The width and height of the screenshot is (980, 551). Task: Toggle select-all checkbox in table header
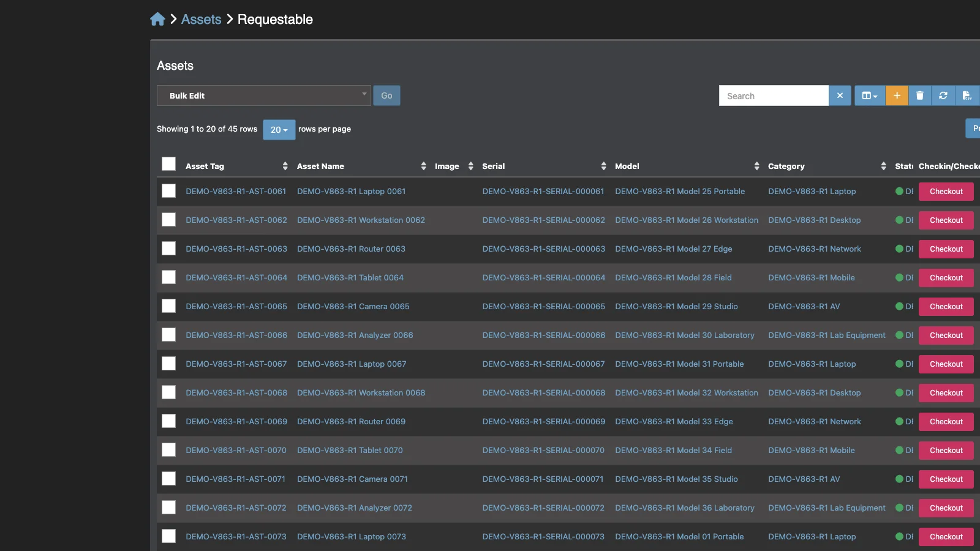coord(168,164)
